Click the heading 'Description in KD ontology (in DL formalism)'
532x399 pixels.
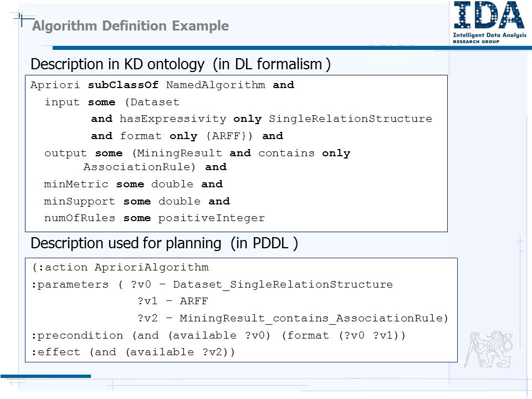click(x=181, y=64)
